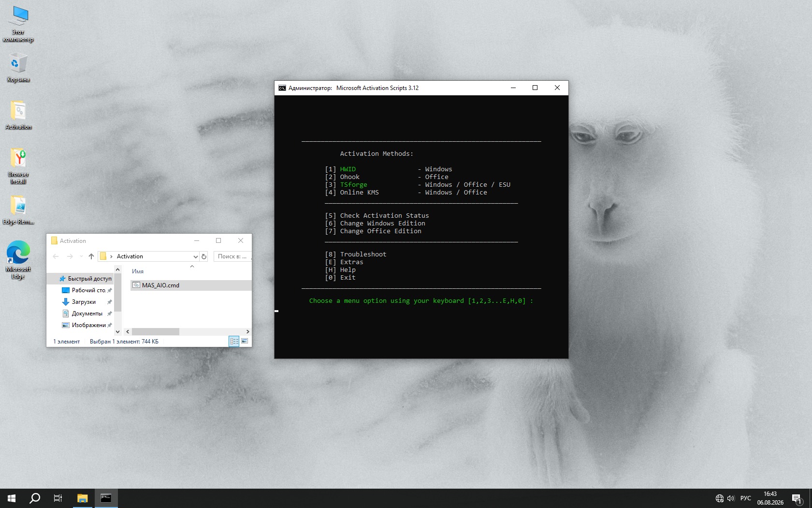Click the folder icon in Explorer title bar

(x=54, y=240)
